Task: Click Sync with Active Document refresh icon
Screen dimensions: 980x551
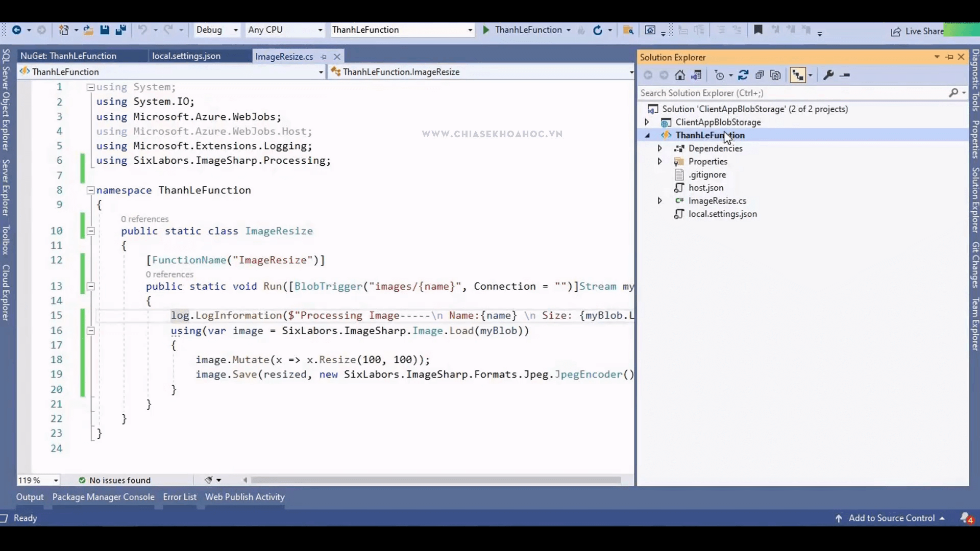Action: [x=743, y=75]
